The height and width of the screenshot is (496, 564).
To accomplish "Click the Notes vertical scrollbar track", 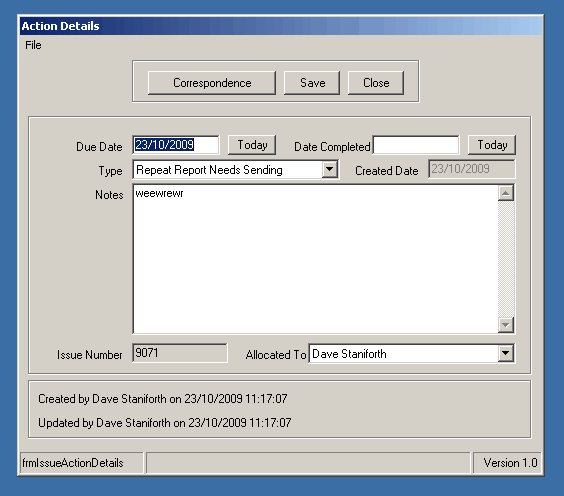I will point(506,259).
